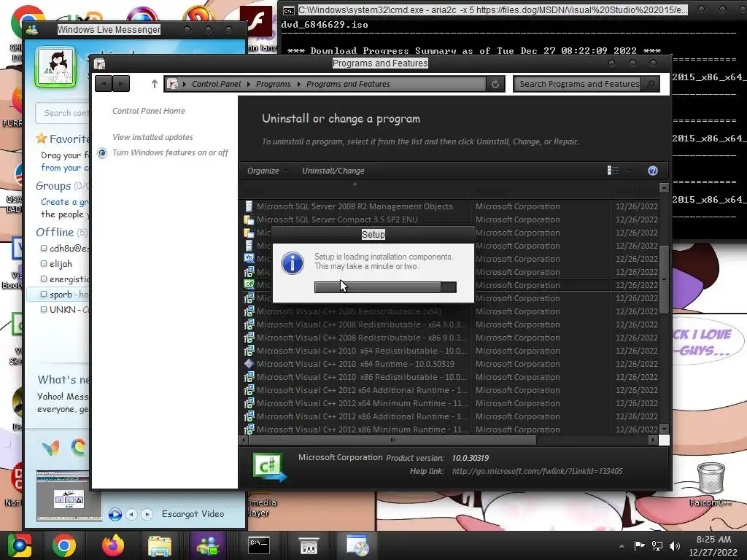The height and width of the screenshot is (560, 747).
Task: Open the Help question mark icon
Action: point(653,171)
